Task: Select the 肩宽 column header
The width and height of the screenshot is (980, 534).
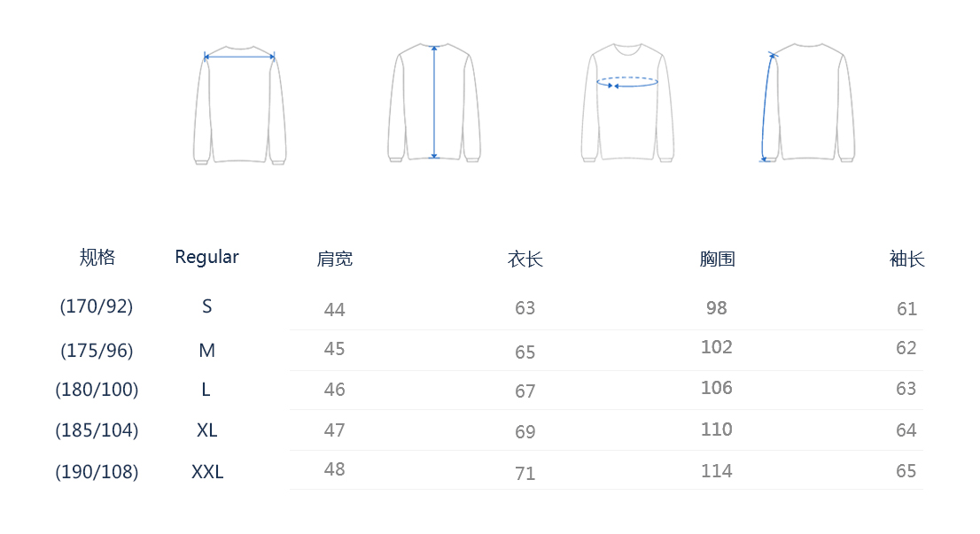Action: [335, 259]
